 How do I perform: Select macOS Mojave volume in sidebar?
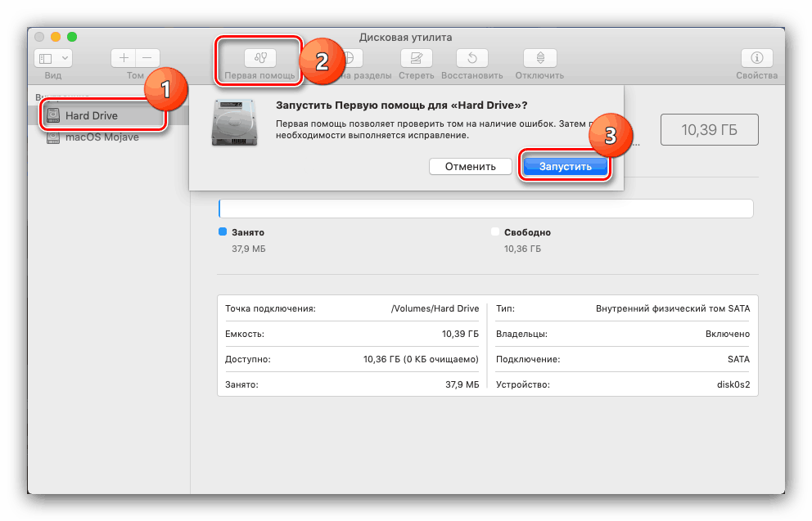pyautogui.click(x=101, y=137)
